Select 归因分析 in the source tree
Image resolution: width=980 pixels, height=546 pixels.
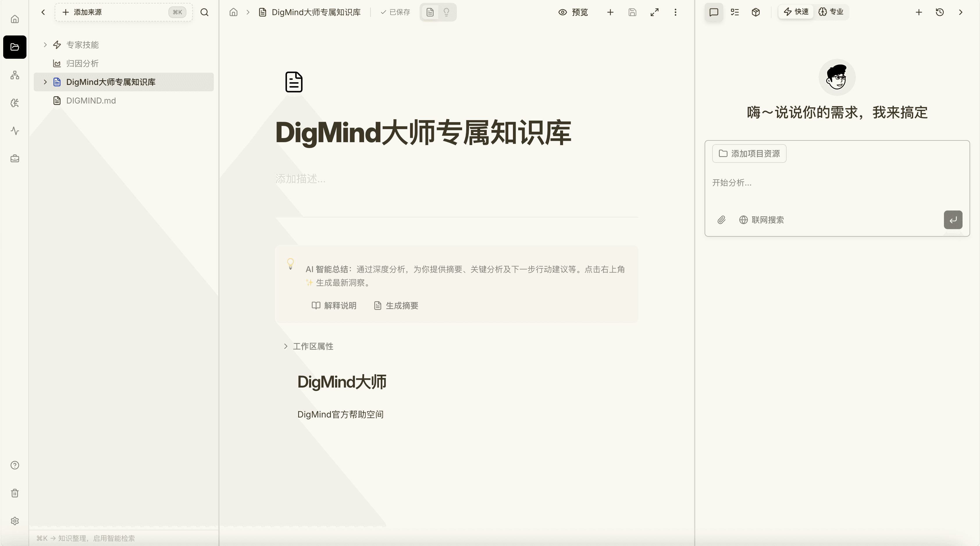tap(124, 63)
